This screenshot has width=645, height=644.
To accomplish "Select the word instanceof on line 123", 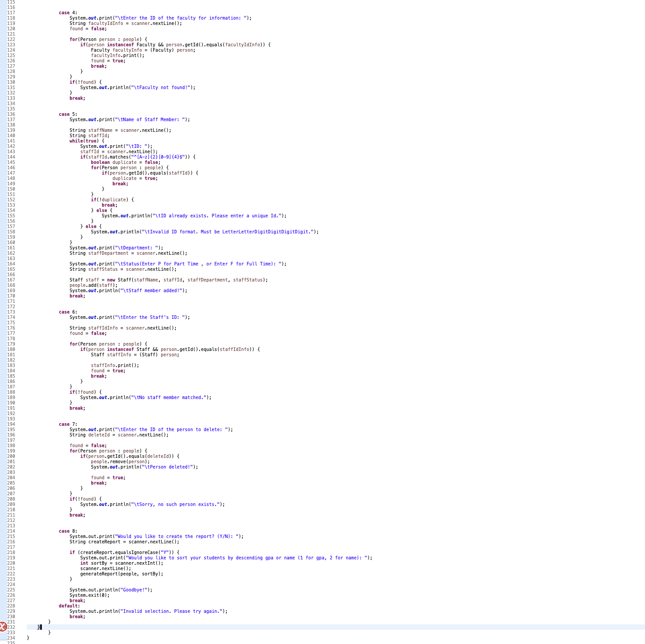I will [120, 45].
